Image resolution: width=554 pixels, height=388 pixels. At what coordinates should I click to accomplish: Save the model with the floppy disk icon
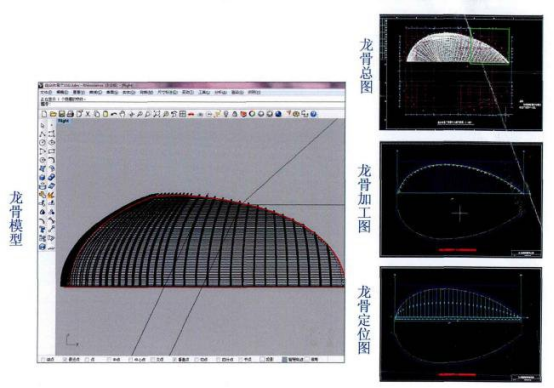pyautogui.click(x=62, y=114)
